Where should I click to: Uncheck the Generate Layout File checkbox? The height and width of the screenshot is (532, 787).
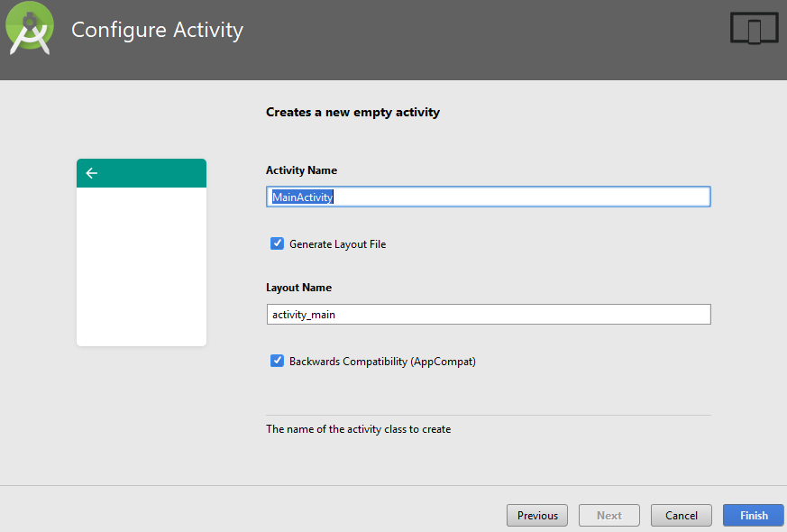[277, 243]
